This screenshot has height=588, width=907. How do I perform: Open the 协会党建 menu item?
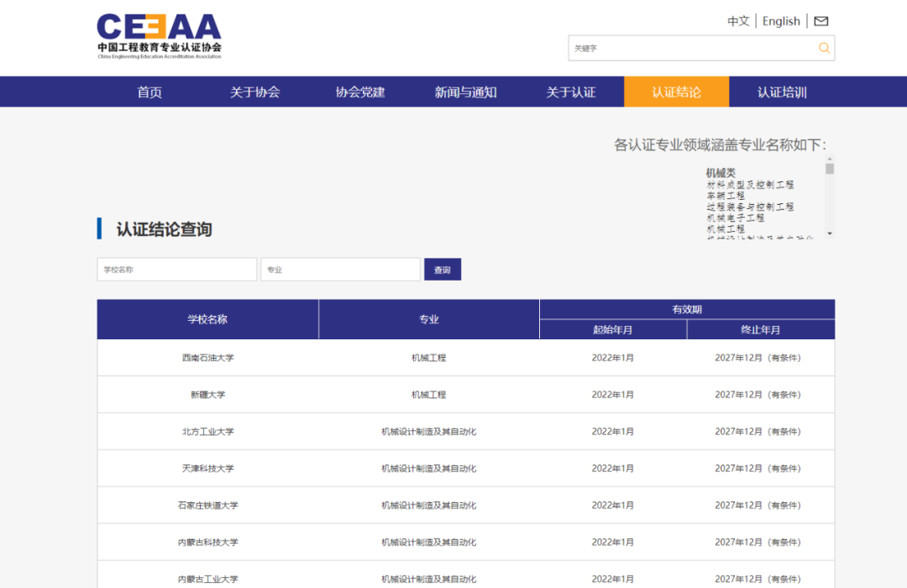tap(360, 92)
